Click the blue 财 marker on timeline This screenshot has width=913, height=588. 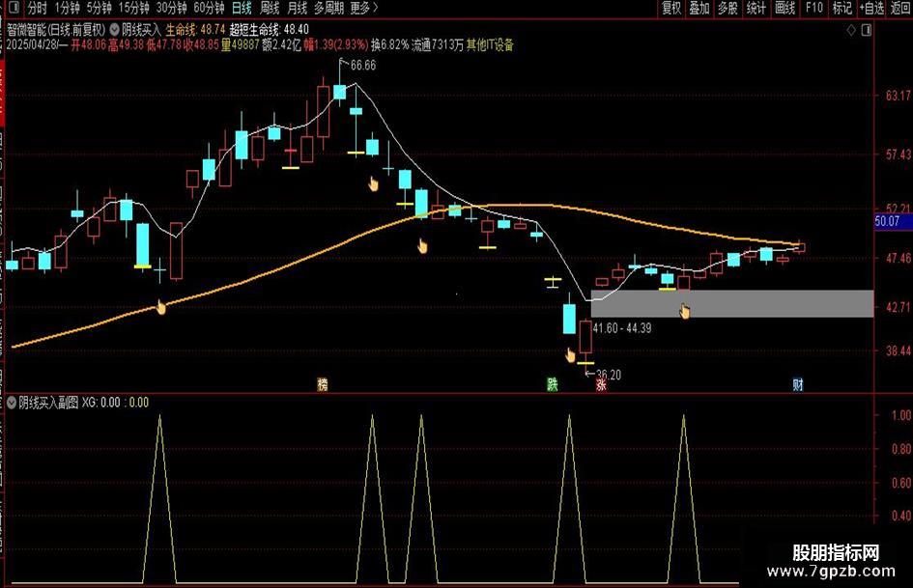pos(798,384)
